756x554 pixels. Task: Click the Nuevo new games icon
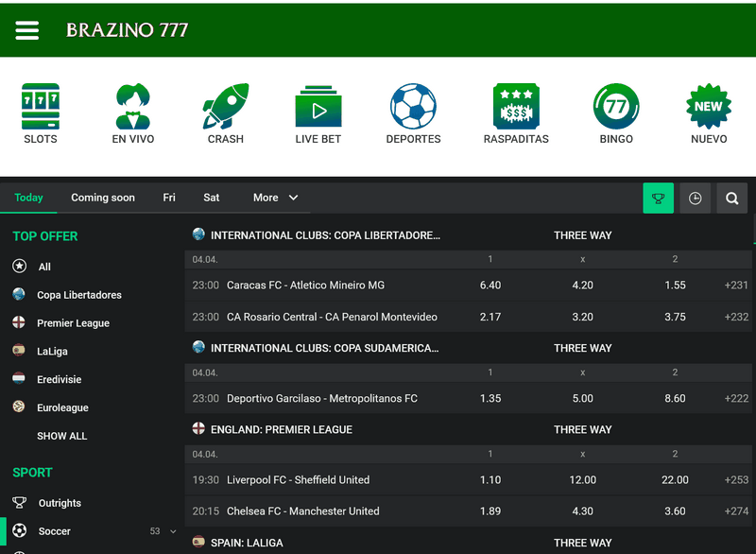(x=708, y=107)
